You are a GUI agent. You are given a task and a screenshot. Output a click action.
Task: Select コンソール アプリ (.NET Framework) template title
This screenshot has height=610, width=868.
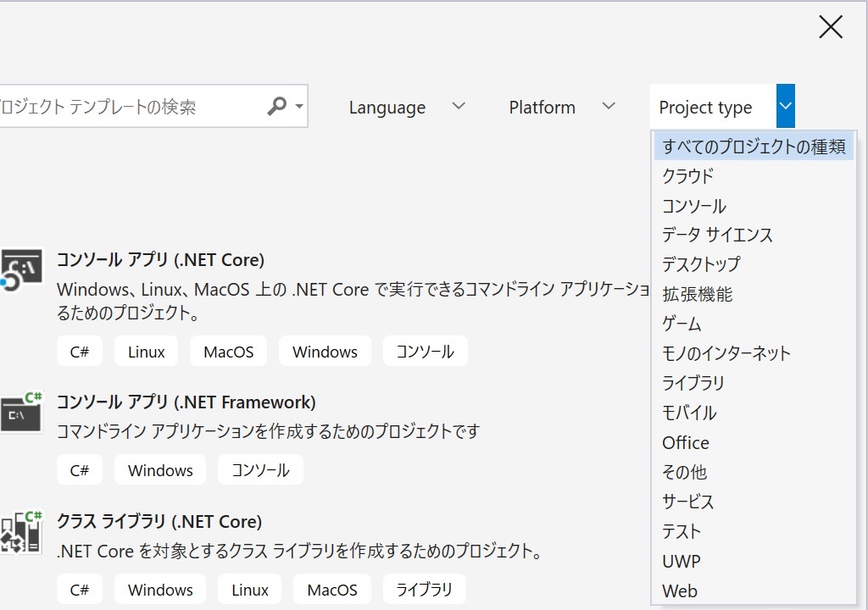coord(186,402)
